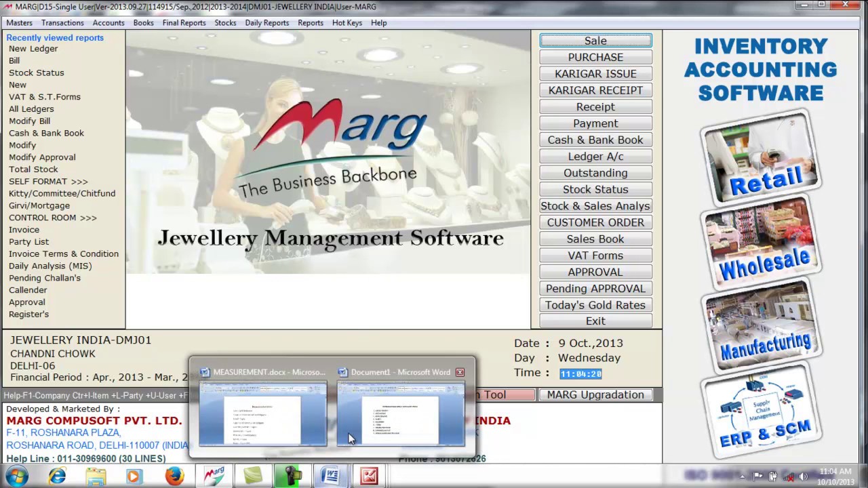Open the Daily Reports menu

(x=267, y=23)
